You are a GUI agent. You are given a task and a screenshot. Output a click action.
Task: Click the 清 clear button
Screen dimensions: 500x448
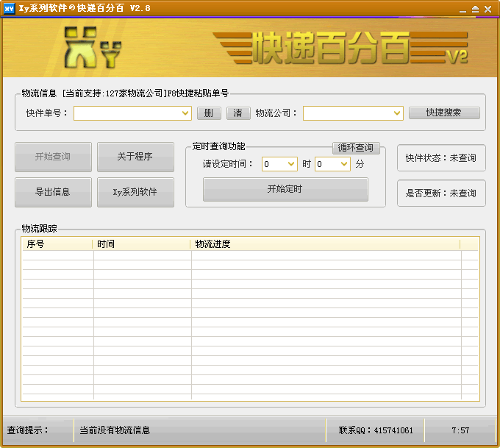coord(238,113)
